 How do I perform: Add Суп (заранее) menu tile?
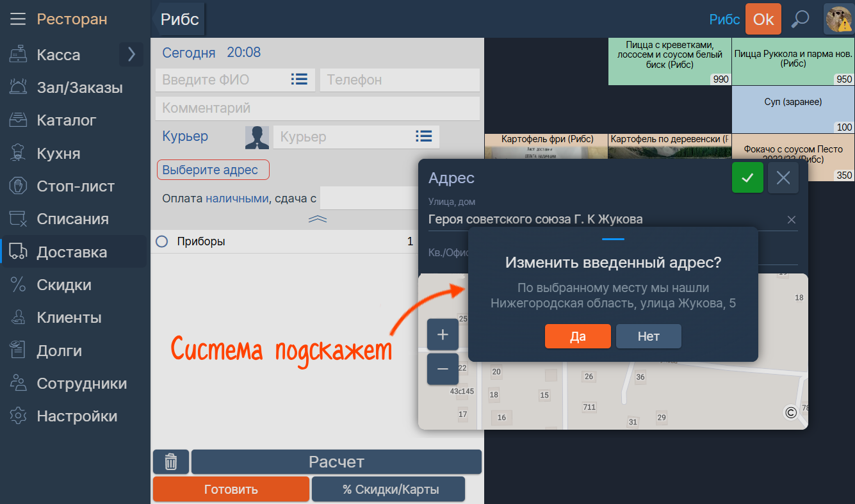pyautogui.click(x=792, y=109)
